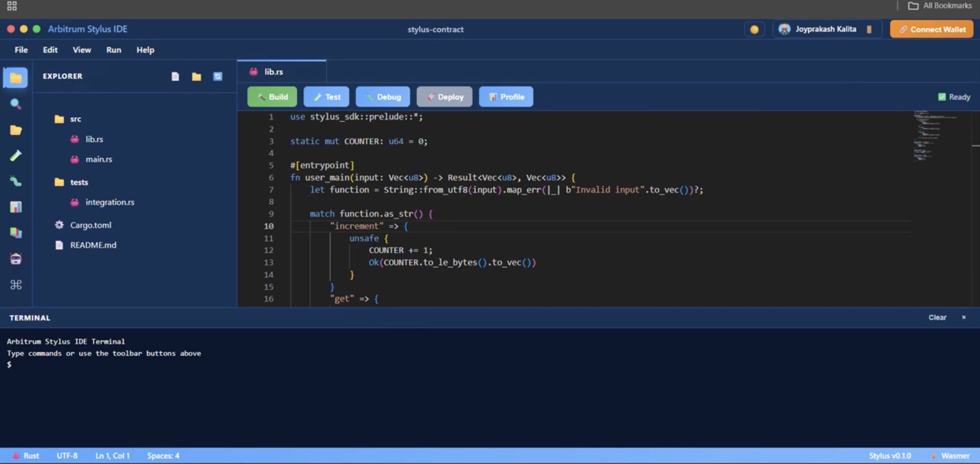Click the UTF-8 encoding status item
Screen dimensions: 980x464
point(67,456)
